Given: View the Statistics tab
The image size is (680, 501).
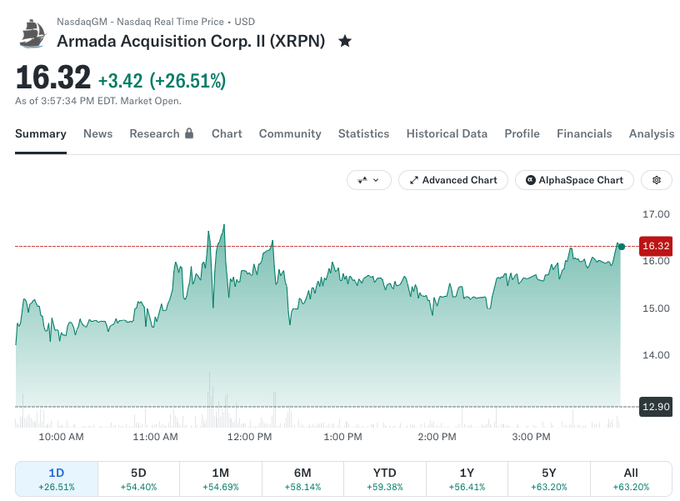Looking at the screenshot, I should coord(364,134).
